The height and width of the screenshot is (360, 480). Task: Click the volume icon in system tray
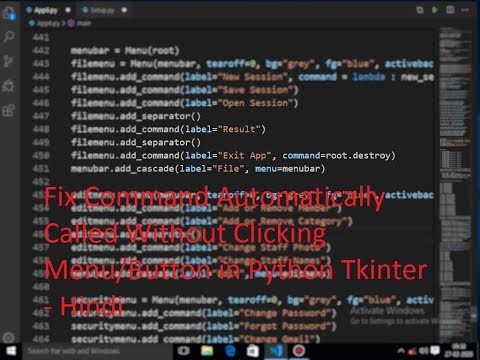[423, 351]
